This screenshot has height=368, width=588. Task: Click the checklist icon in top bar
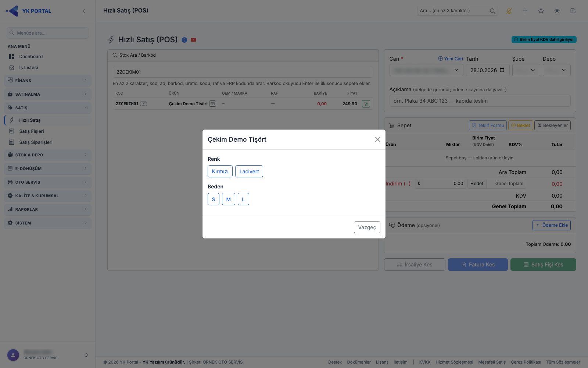[x=573, y=11]
